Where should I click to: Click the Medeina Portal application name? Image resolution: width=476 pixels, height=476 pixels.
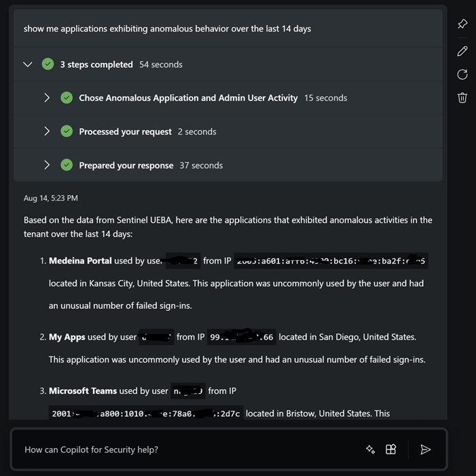click(x=80, y=261)
